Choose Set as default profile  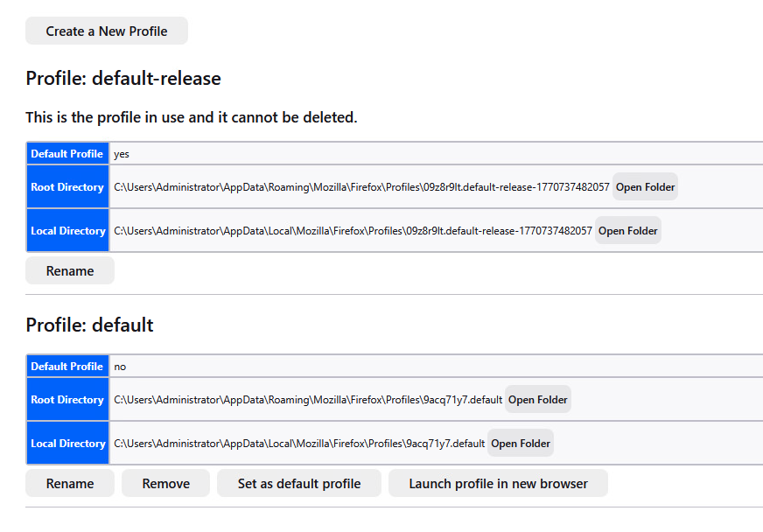(x=299, y=484)
